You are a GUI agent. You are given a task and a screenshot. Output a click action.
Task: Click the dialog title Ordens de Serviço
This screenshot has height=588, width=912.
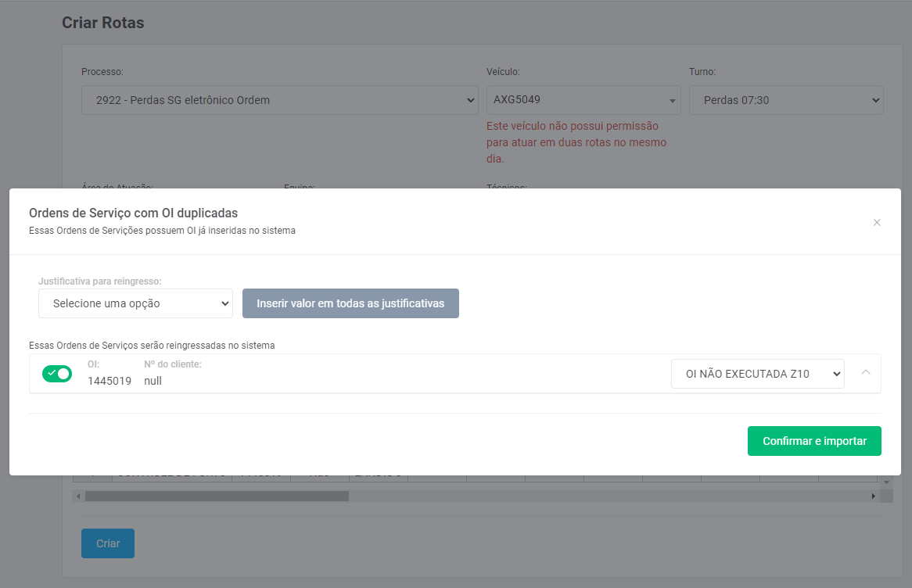(x=133, y=213)
